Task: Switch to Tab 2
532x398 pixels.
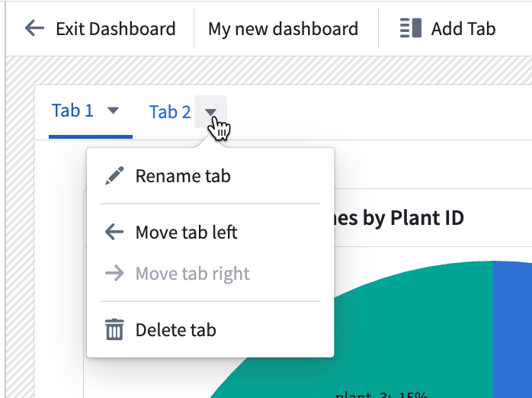Action: pos(170,112)
